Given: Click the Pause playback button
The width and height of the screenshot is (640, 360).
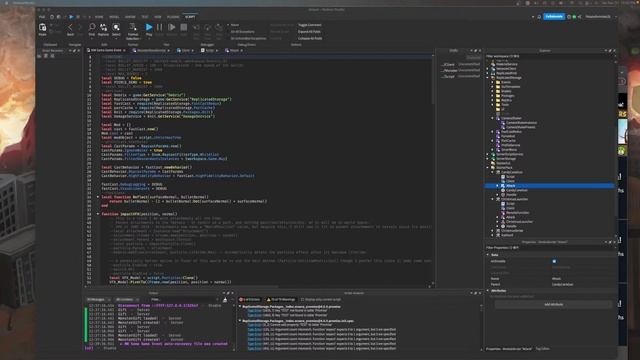Looking at the screenshot, I should coord(160,27).
